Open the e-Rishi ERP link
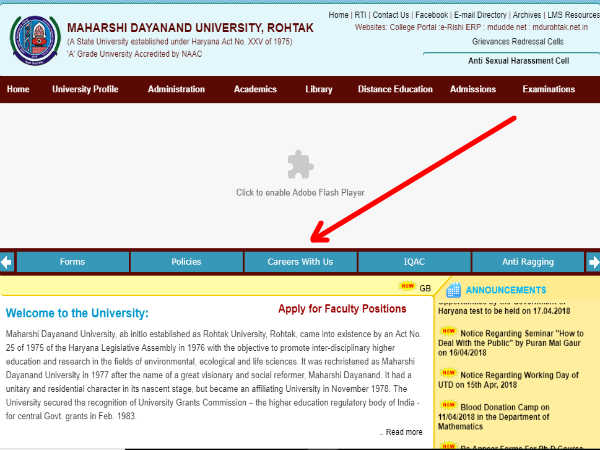This screenshot has height=450, width=600. tap(460, 28)
